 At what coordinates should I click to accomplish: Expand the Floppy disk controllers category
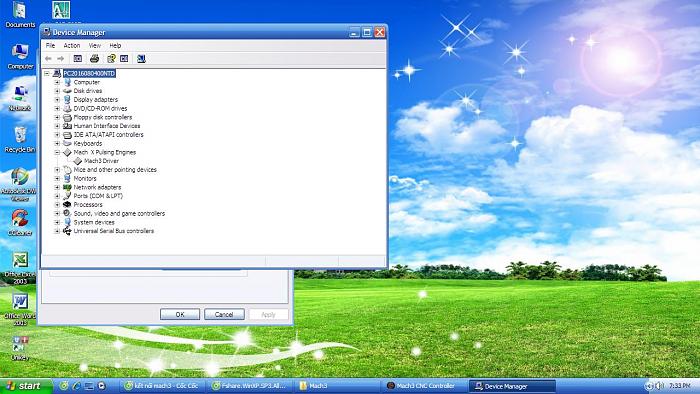[x=57, y=117]
